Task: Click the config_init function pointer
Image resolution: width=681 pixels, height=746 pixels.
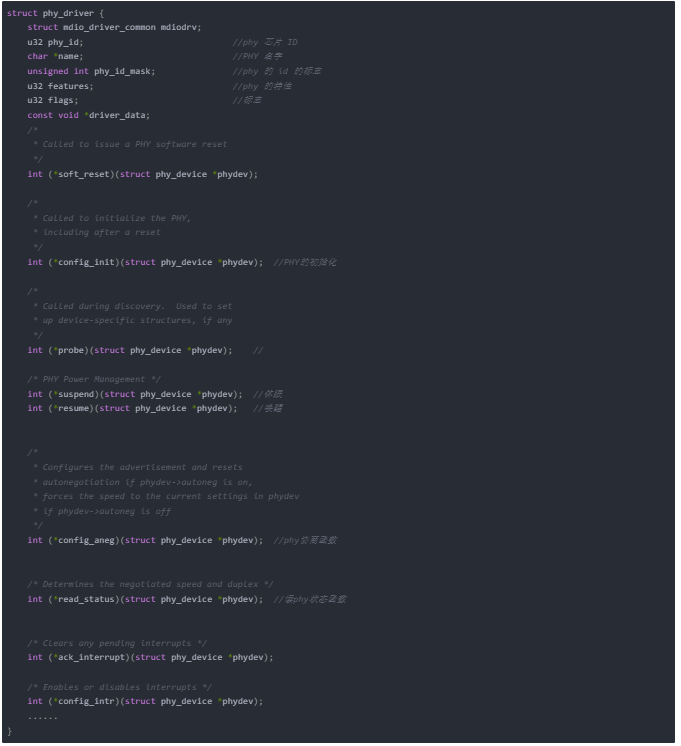Action: pyautogui.click(x=86, y=262)
